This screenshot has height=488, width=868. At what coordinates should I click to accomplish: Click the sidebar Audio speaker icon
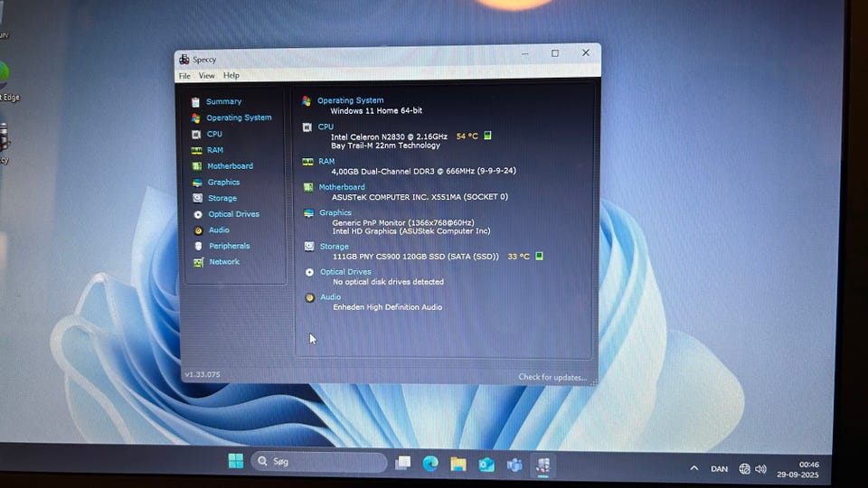pos(198,230)
